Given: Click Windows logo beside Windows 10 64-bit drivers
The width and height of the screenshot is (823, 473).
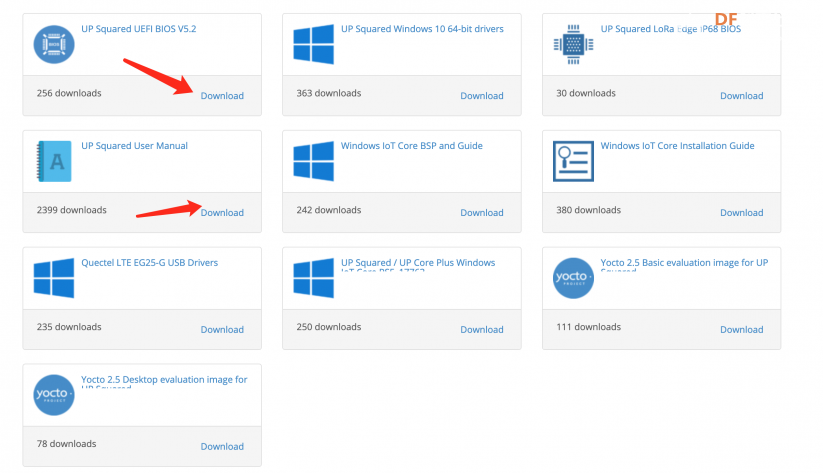Looking at the screenshot, I should [x=313, y=45].
